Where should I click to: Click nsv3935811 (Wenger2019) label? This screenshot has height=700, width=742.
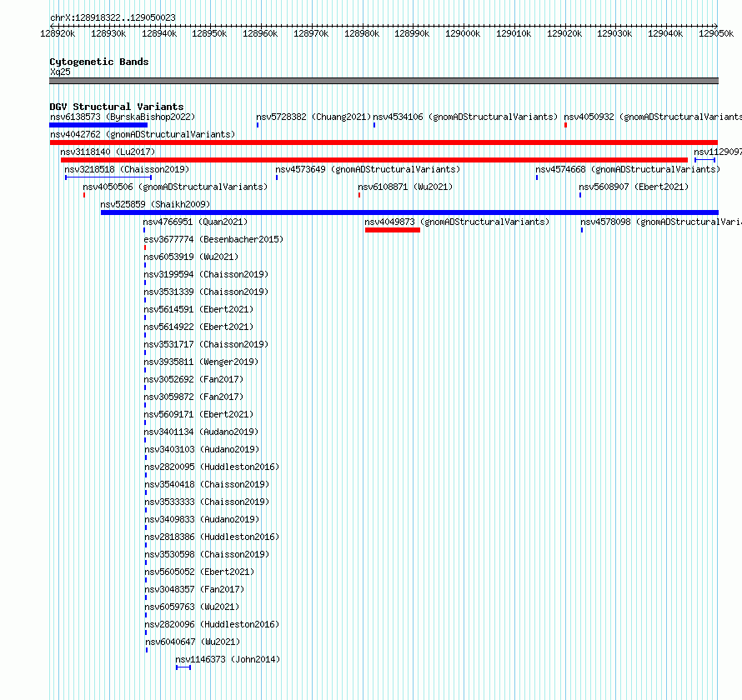click(x=201, y=362)
